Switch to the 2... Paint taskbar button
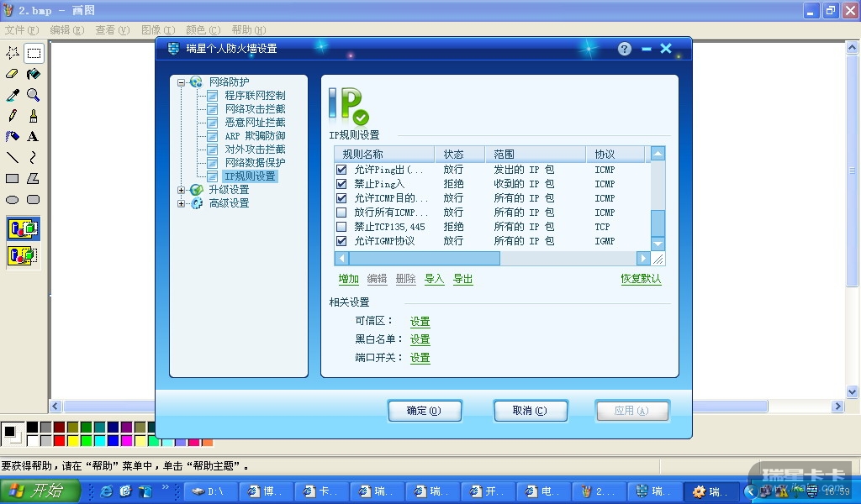Image resolution: width=861 pixels, height=504 pixels. coord(598,491)
